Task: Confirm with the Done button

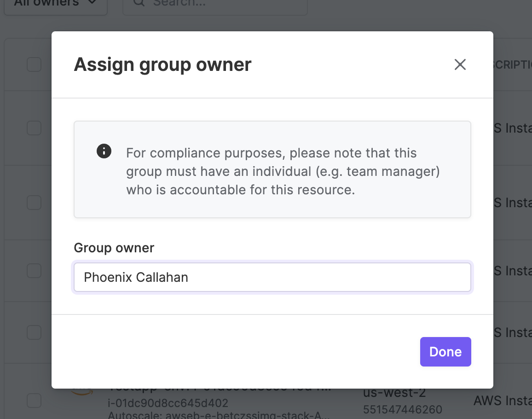Action: pyautogui.click(x=445, y=352)
